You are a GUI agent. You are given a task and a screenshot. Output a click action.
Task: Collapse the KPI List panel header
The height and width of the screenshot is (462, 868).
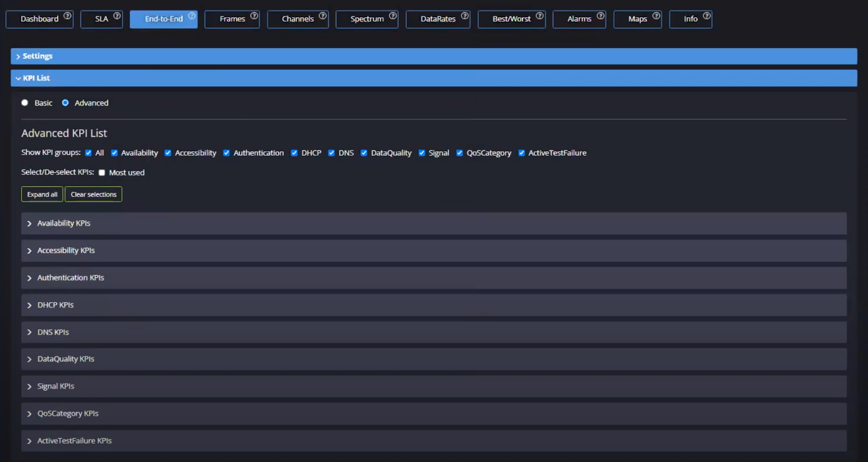[36, 78]
